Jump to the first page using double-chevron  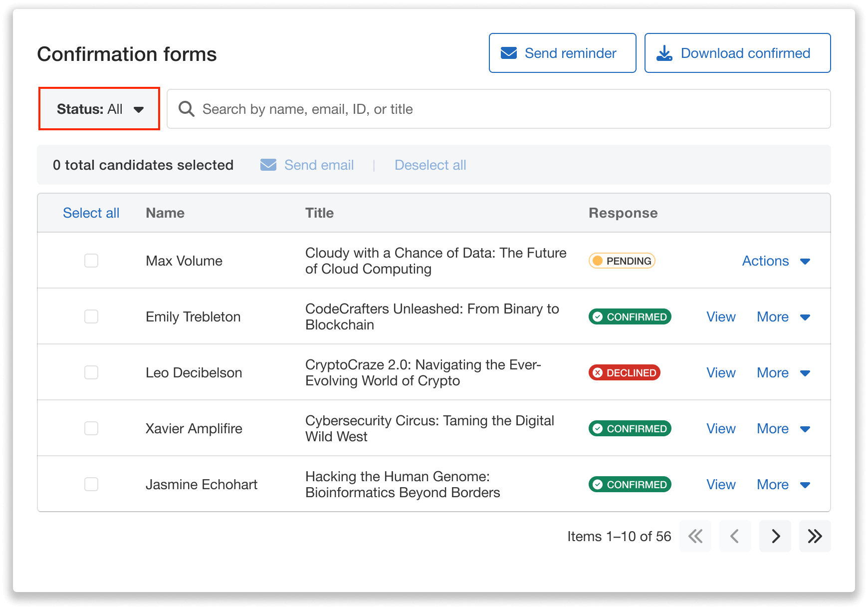pos(695,536)
